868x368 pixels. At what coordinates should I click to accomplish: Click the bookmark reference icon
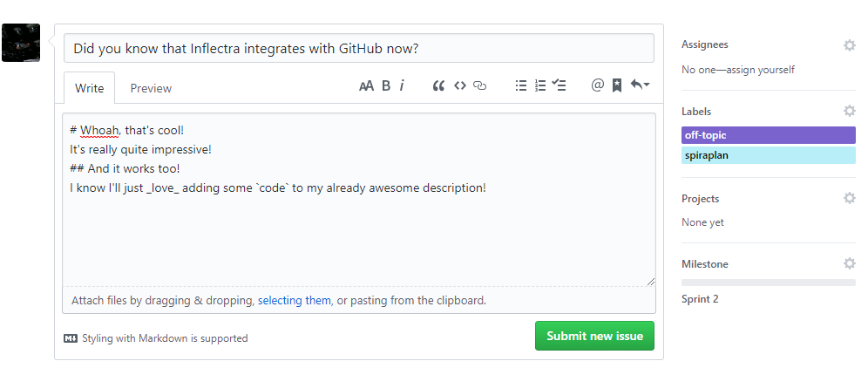616,85
